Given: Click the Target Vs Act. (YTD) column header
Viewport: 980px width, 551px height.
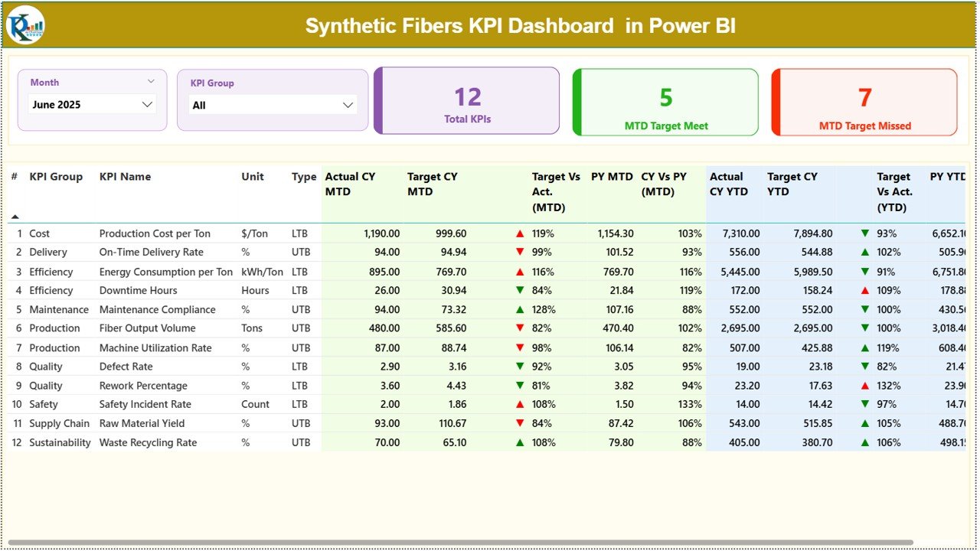Looking at the screenshot, I should pyautogui.click(x=894, y=191).
